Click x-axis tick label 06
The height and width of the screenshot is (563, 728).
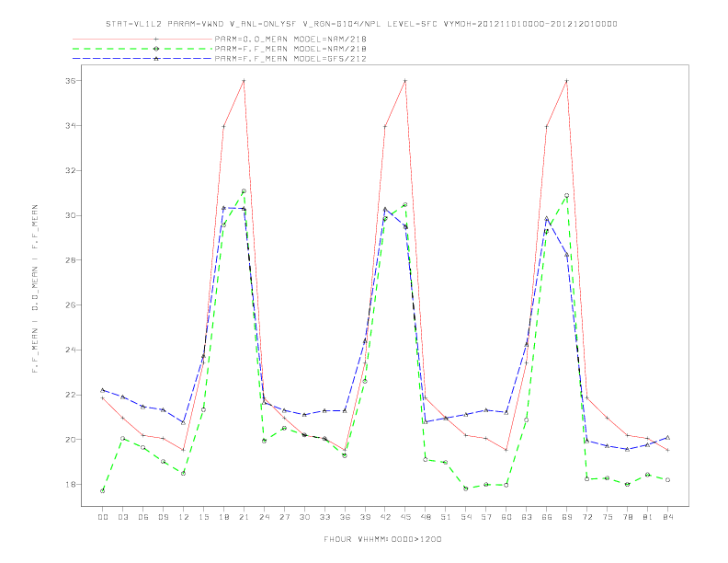[143, 517]
